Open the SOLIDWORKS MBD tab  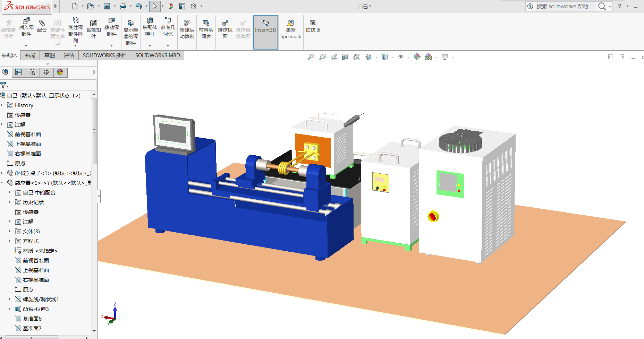pyautogui.click(x=158, y=55)
